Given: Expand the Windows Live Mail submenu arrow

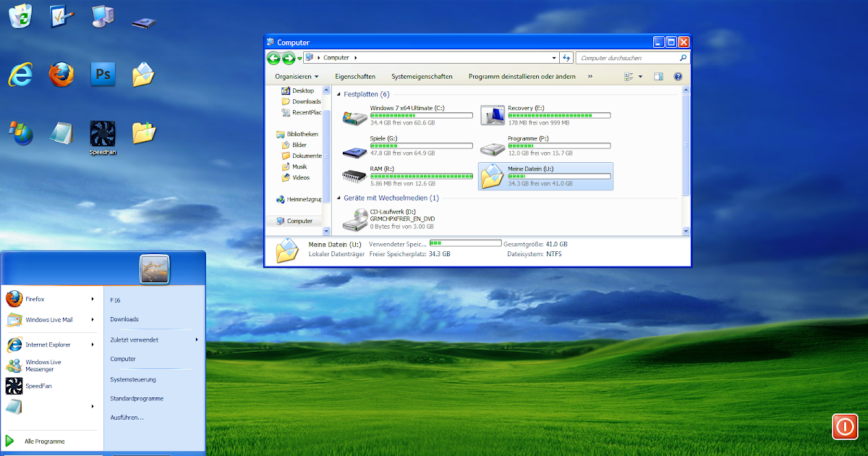Looking at the screenshot, I should pyautogui.click(x=93, y=319).
